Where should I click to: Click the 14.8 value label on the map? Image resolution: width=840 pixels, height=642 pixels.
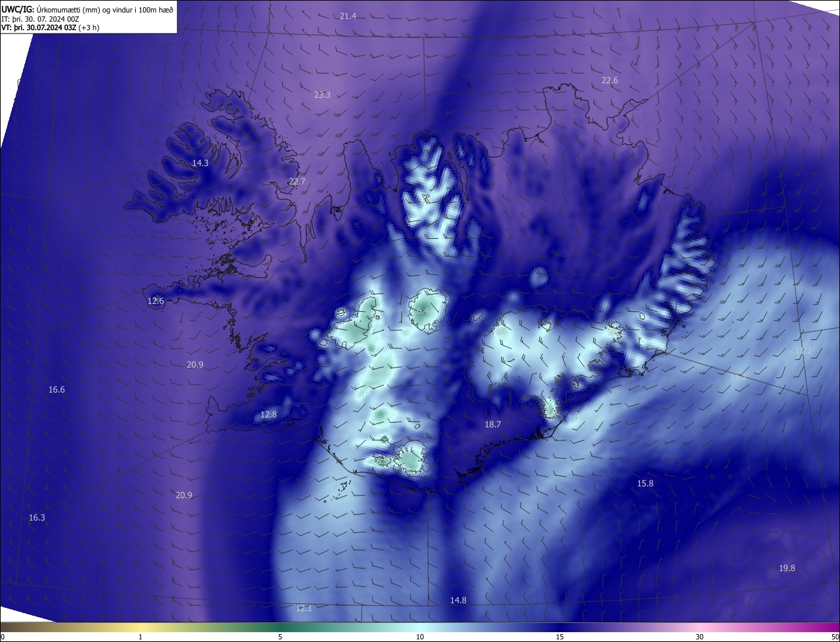(x=458, y=601)
